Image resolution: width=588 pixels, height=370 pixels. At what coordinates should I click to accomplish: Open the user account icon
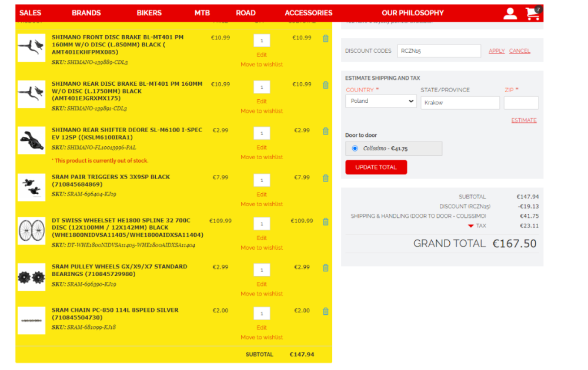pyautogui.click(x=510, y=14)
